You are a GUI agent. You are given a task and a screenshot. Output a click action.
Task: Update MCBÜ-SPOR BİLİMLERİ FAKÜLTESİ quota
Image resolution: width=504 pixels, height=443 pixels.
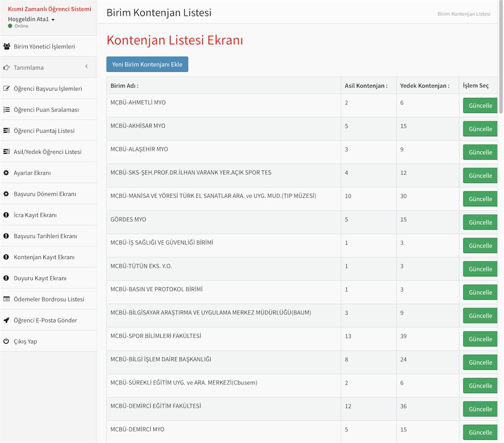pos(480,339)
